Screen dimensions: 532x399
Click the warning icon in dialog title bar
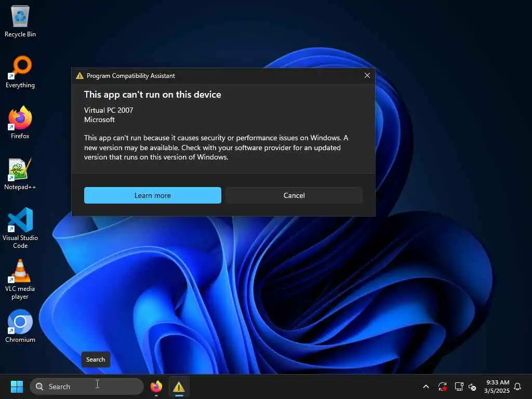point(79,76)
